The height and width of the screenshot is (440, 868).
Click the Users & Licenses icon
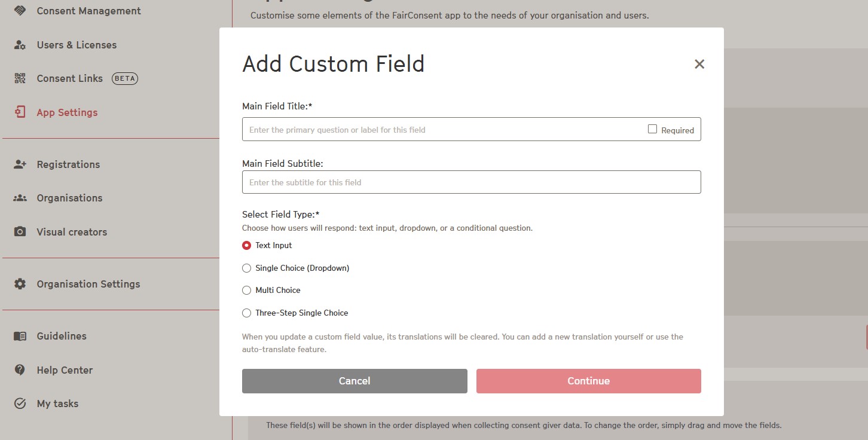point(20,45)
